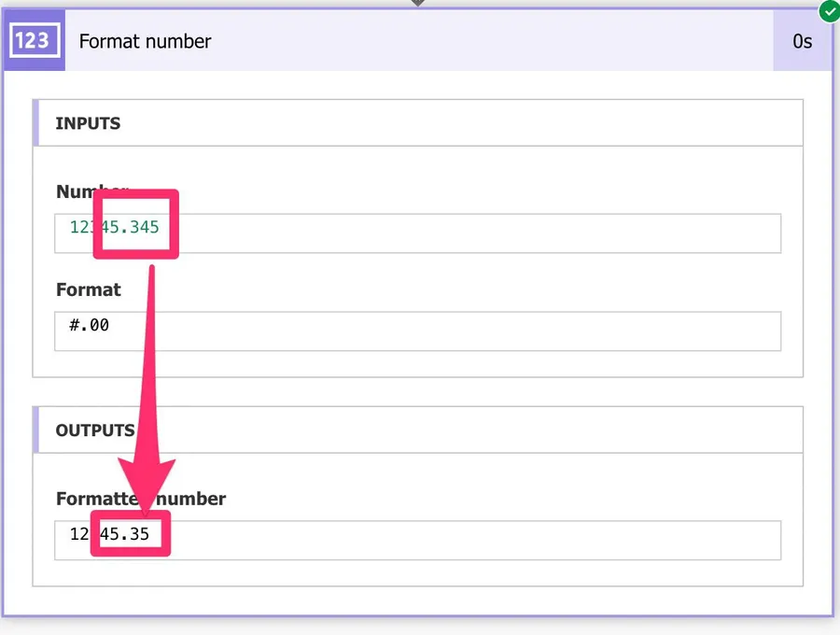Click the Format label above #.00

(89, 289)
